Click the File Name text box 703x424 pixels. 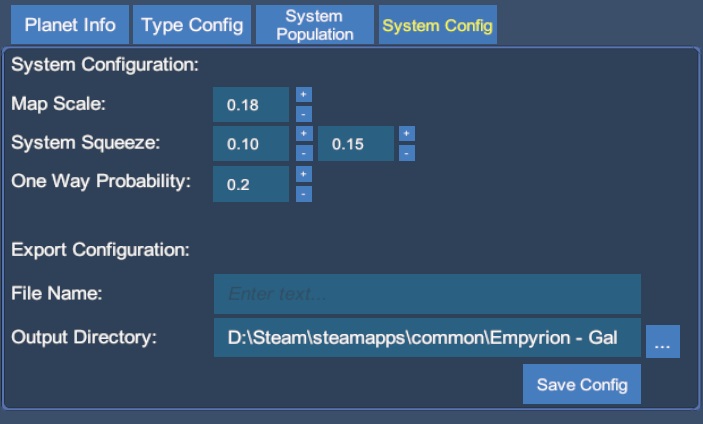[427, 294]
